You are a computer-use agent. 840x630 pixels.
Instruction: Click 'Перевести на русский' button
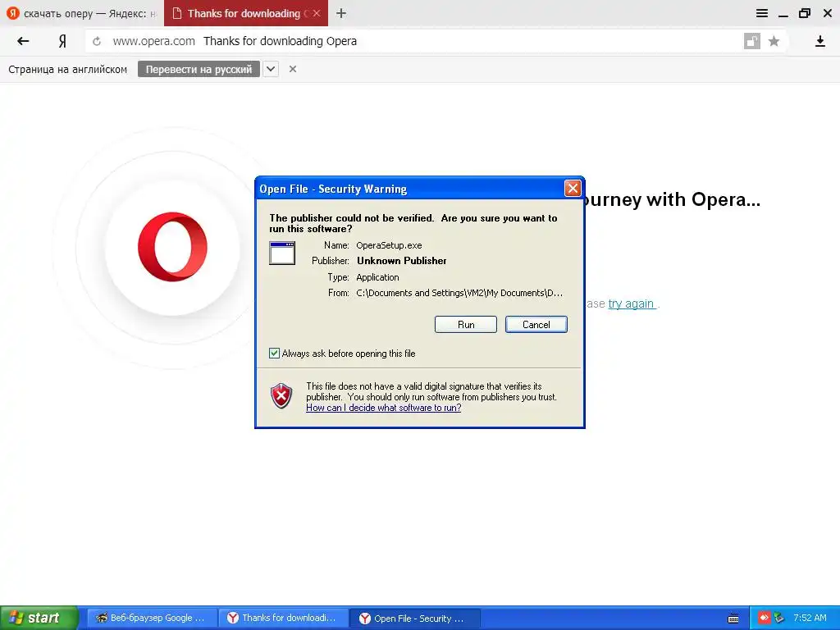pyautogui.click(x=199, y=69)
